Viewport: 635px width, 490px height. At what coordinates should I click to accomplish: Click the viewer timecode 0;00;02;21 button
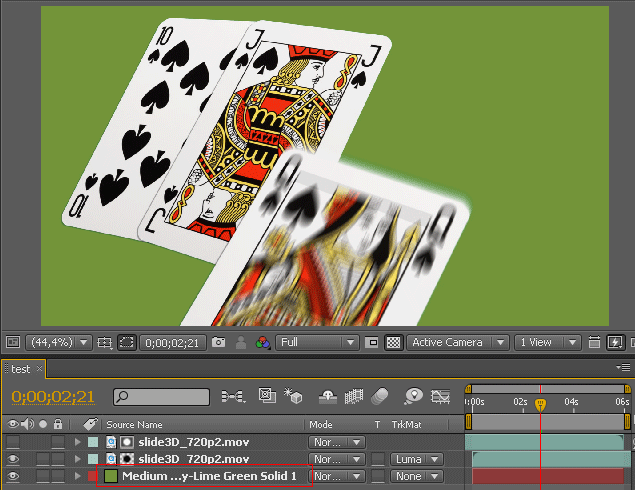coord(173,343)
